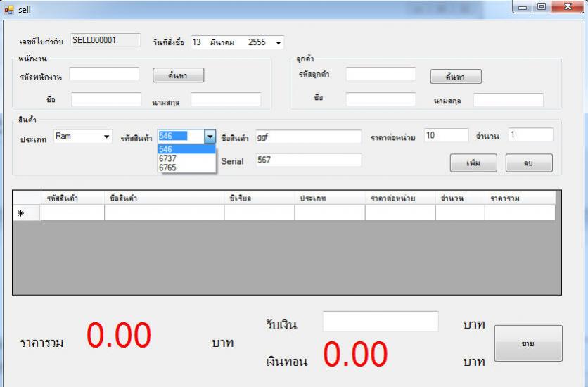Click the unit price field showing 10
Screen dimensions: 588x387
pyautogui.click(x=446, y=135)
